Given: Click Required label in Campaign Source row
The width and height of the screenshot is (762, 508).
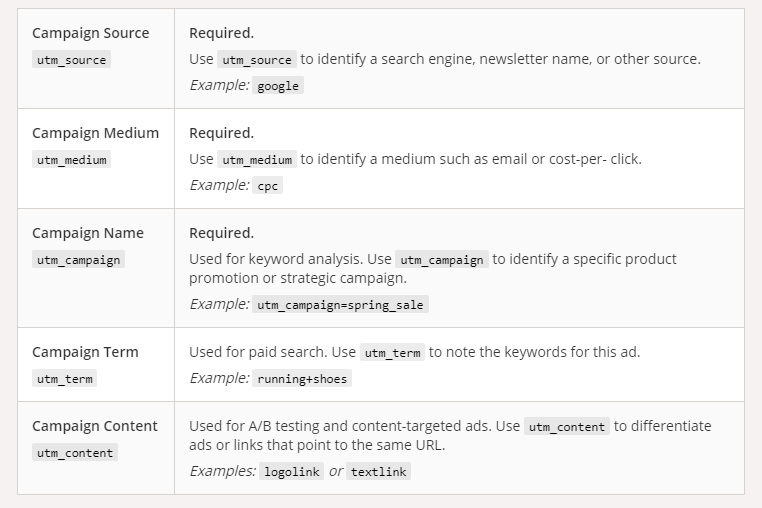Looking at the screenshot, I should tap(221, 33).
